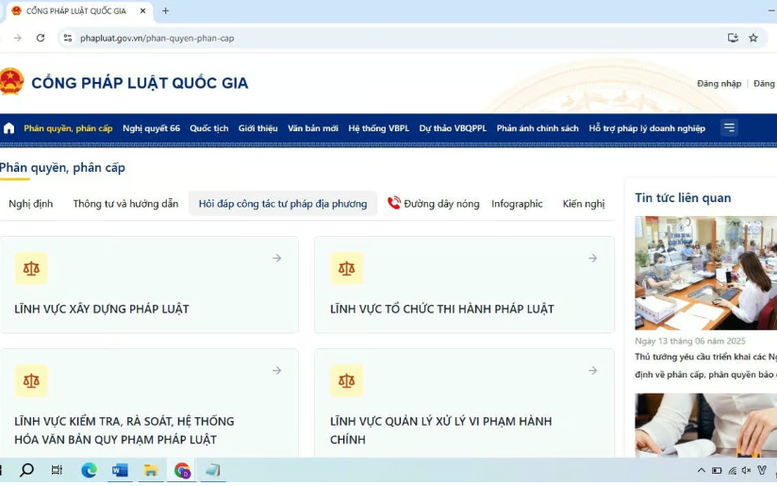Click the home icon in navigation bar
This screenshot has height=486, width=777.
[9, 128]
